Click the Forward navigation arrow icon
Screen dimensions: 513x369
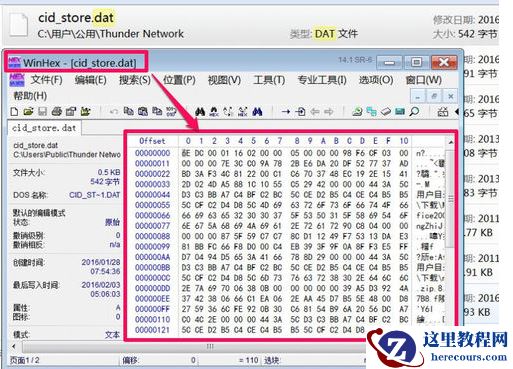(329, 112)
